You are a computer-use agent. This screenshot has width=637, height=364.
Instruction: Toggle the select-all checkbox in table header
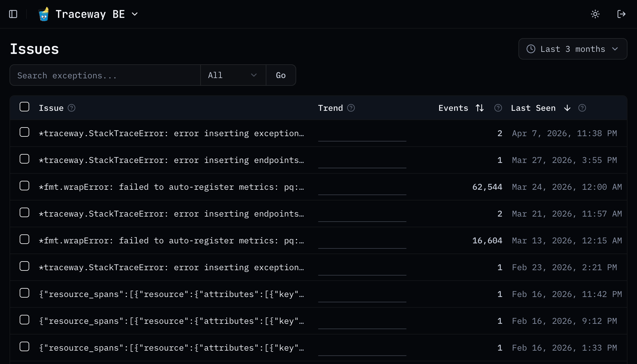(x=24, y=107)
